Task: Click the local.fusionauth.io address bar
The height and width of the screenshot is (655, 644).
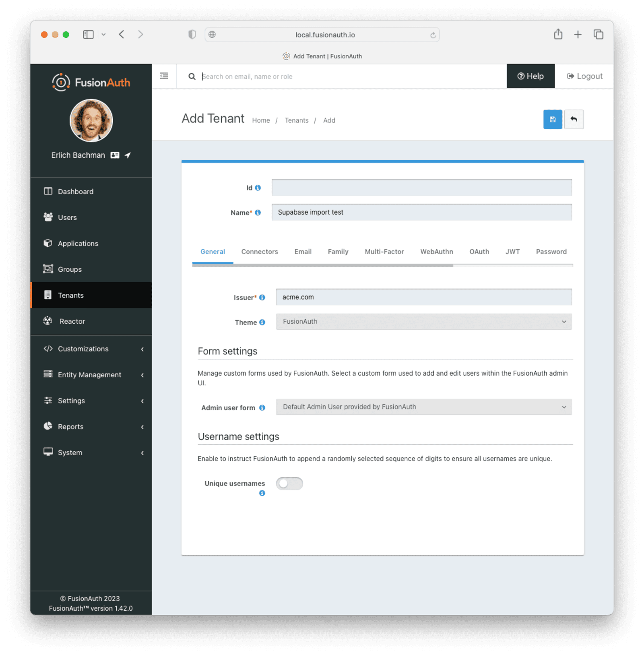Action: (322, 35)
